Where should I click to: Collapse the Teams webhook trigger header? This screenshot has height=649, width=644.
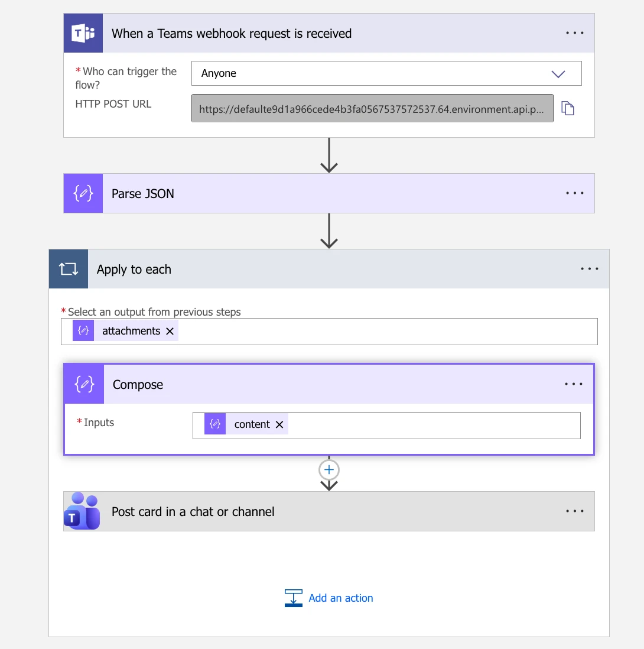[329, 33]
